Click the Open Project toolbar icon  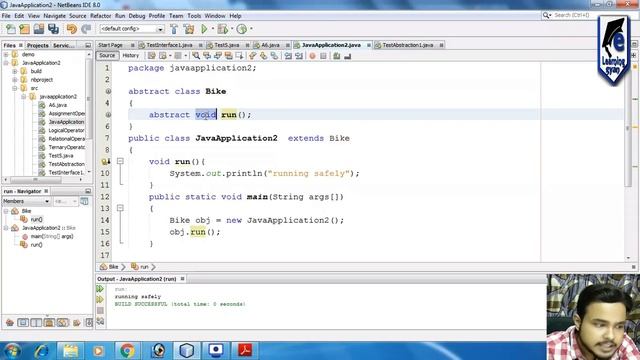39,29
